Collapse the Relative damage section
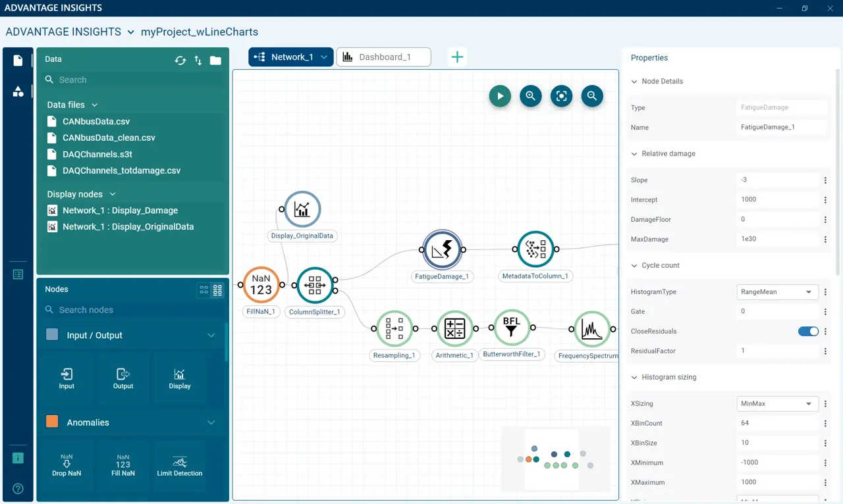 click(635, 153)
